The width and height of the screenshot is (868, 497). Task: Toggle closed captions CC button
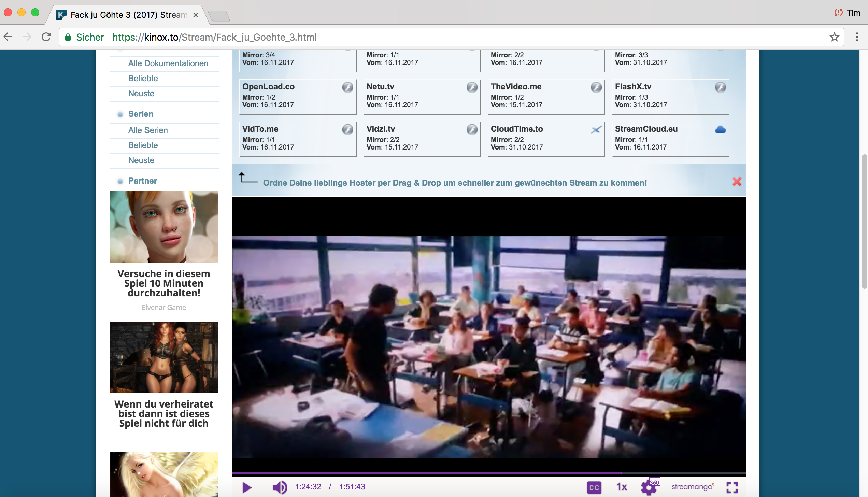tap(594, 487)
